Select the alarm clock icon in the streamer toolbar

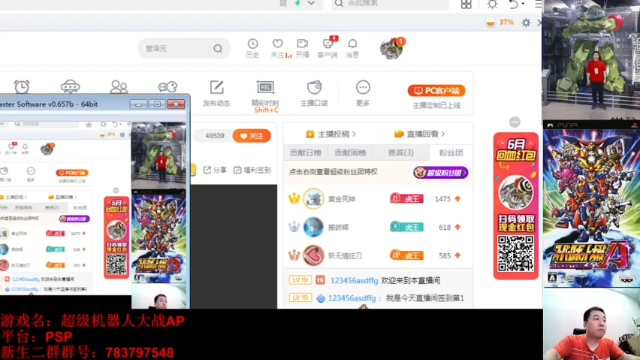[x=22, y=87]
